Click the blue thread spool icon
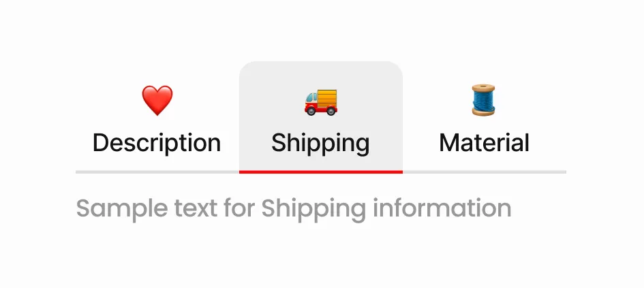 [x=485, y=100]
